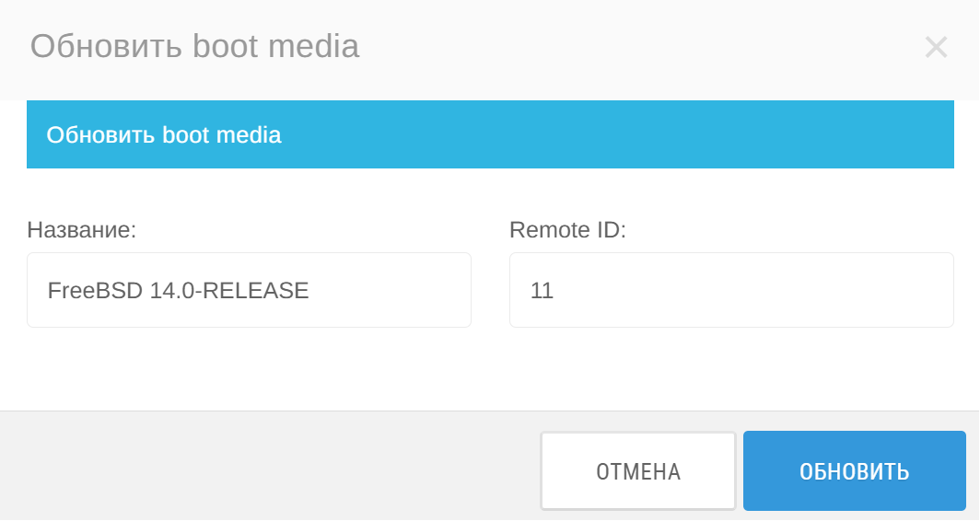The height and width of the screenshot is (521, 980).
Task: Click the gray dialog title text
Action: click(195, 46)
